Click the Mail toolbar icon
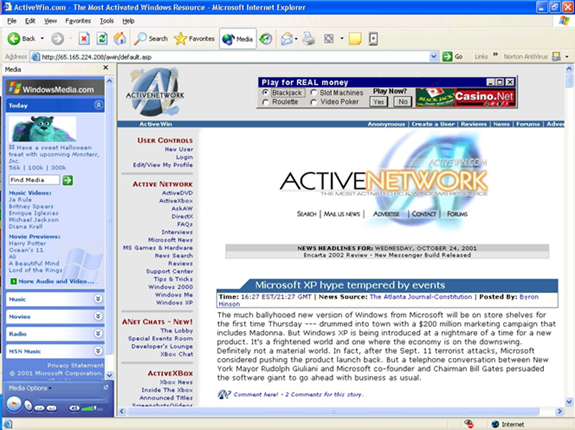The image size is (575, 430). [287, 38]
